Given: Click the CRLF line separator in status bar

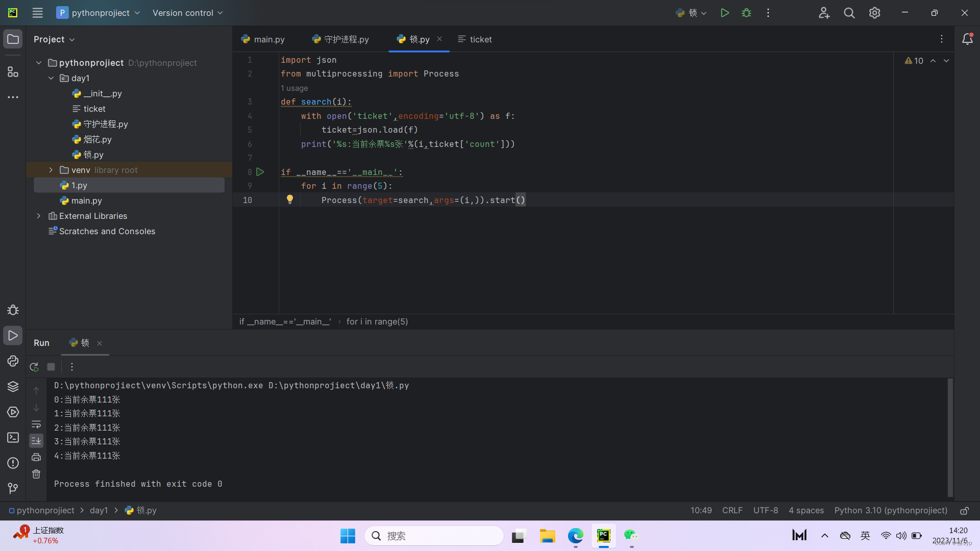Looking at the screenshot, I should pyautogui.click(x=732, y=511).
